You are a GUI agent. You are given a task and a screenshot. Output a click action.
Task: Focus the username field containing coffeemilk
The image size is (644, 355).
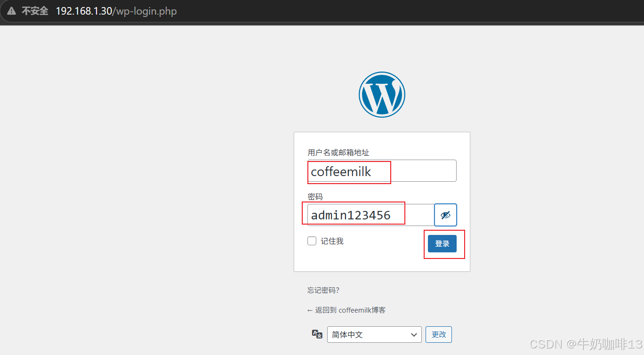382,171
